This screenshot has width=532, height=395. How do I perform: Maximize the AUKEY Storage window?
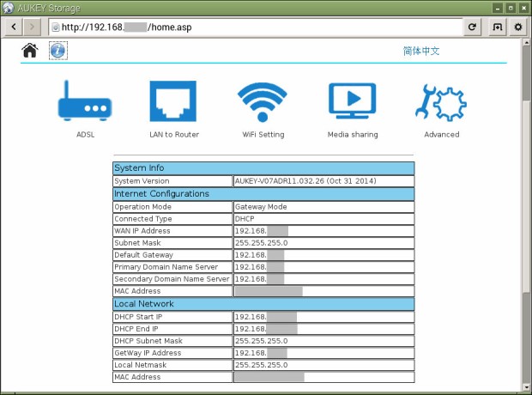pos(511,8)
